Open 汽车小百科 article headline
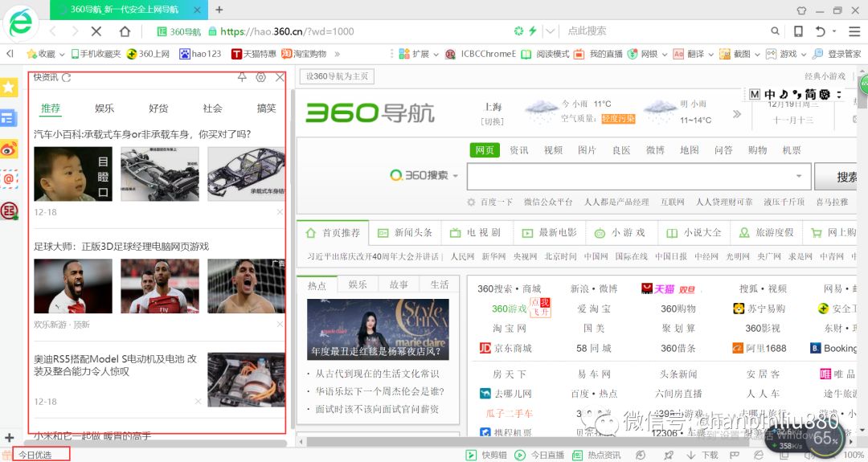868x462 pixels. pos(142,134)
